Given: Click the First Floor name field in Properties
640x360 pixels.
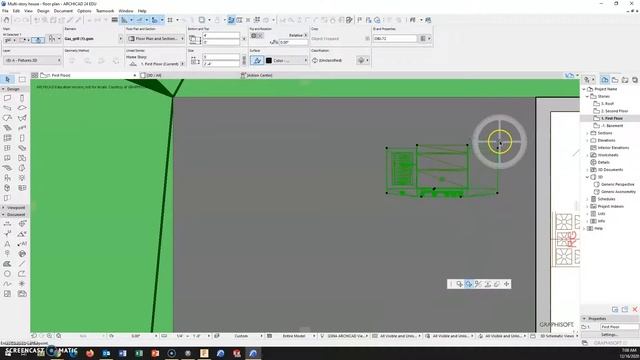Looking at the screenshot, I should tap(619, 327).
